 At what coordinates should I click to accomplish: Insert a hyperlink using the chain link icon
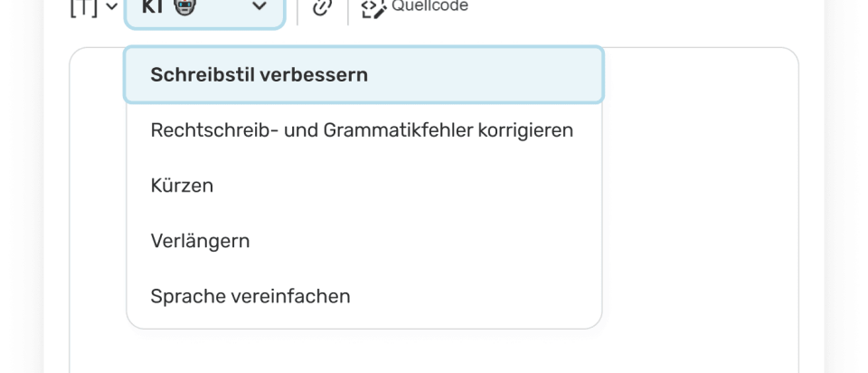(x=322, y=8)
